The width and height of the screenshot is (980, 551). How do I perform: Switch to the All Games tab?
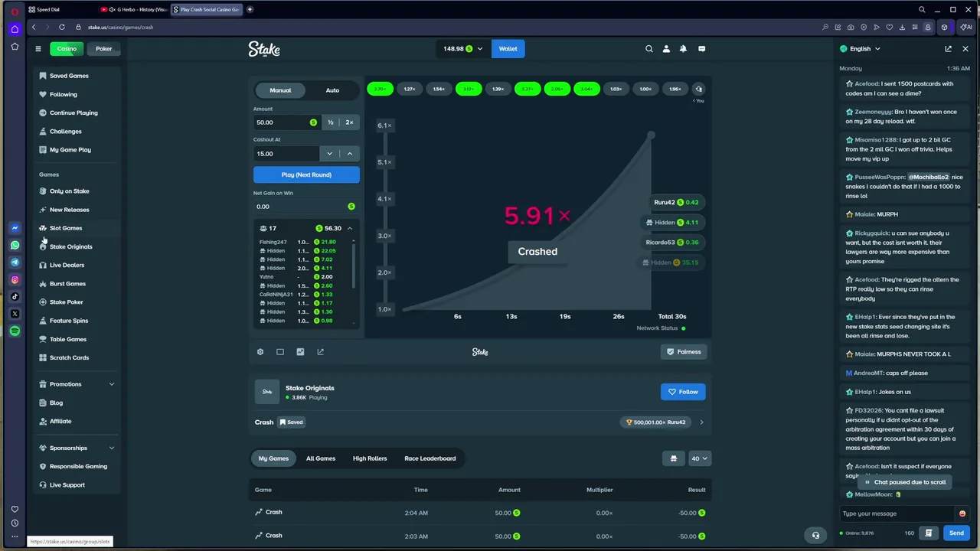[321, 458]
